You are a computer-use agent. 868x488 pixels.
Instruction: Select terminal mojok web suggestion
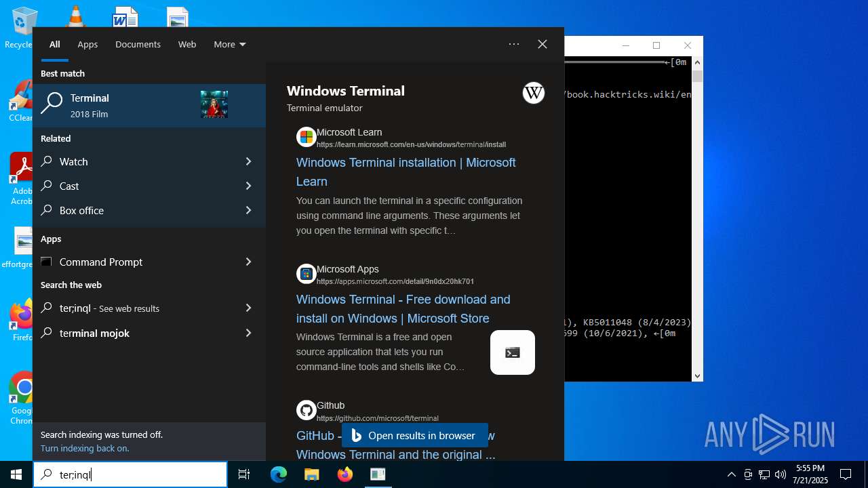tap(149, 333)
